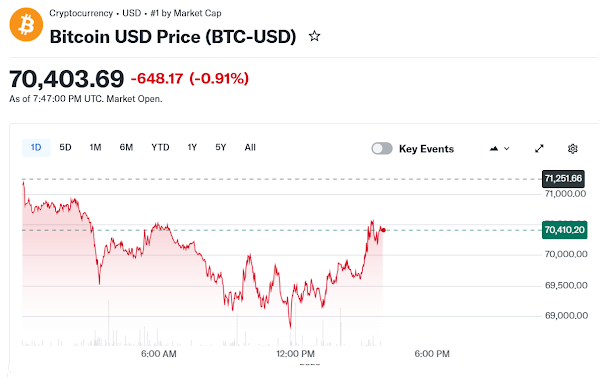Toggle the Key Events switch
600x379 pixels.
pyautogui.click(x=382, y=149)
